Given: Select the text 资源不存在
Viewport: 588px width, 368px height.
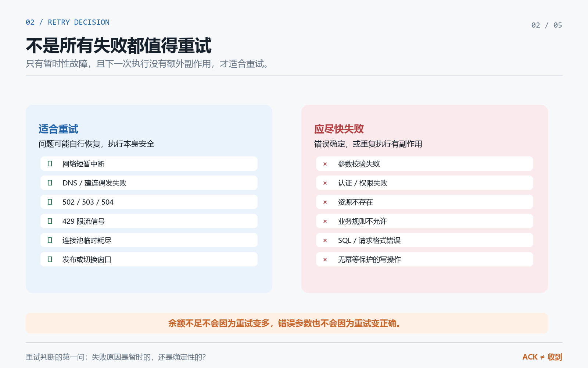Looking at the screenshot, I should coord(355,202).
